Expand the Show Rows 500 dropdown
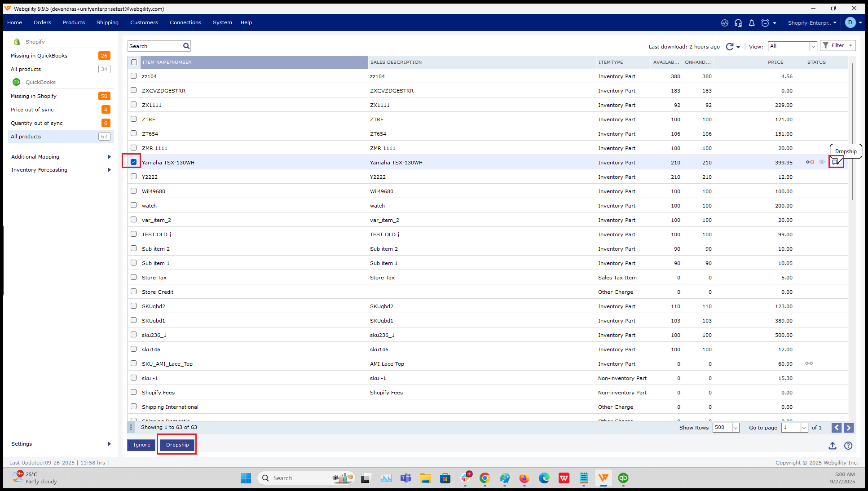 point(736,428)
